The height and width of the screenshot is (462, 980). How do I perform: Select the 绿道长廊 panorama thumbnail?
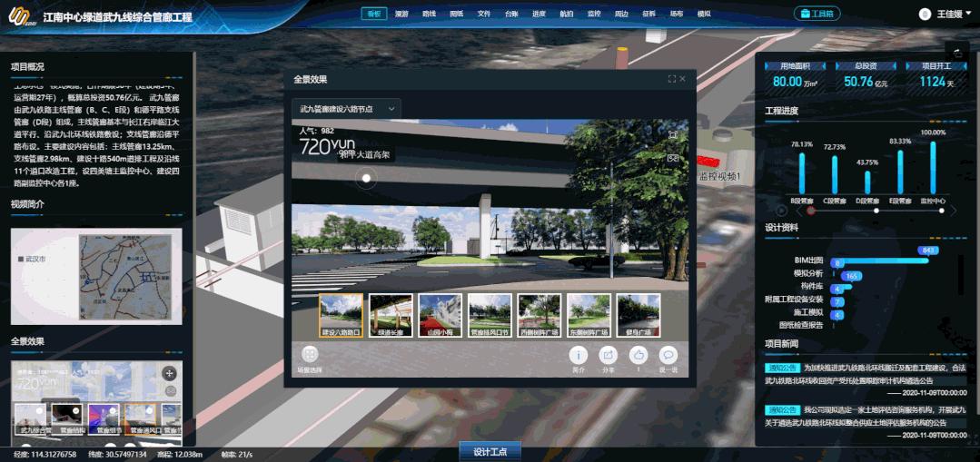pos(391,315)
